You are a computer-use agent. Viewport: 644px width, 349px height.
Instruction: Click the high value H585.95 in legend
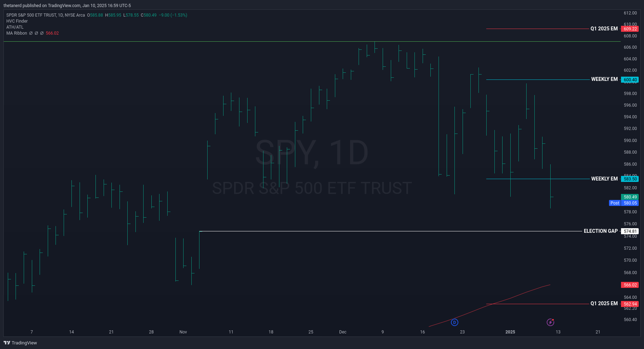tap(113, 15)
